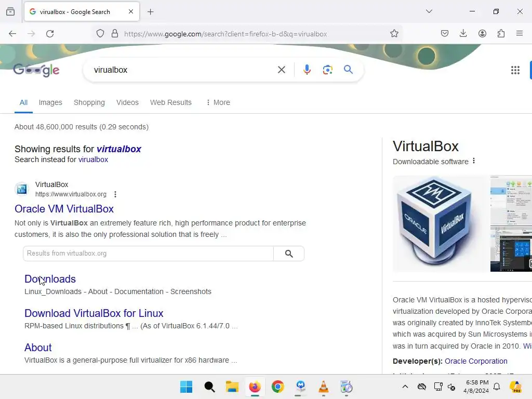Open Firefox Downloads panel in toolbar
Screen dimensions: 532x399
point(463,33)
